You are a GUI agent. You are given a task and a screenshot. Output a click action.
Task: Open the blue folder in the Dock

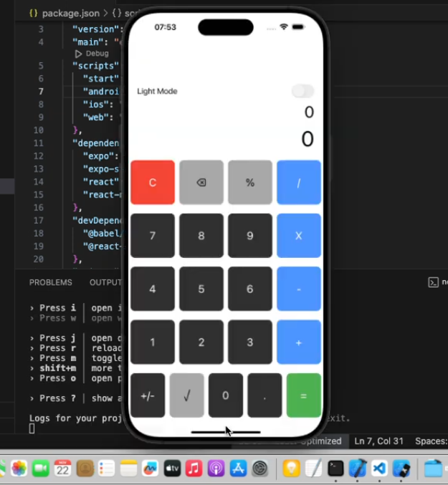click(432, 468)
